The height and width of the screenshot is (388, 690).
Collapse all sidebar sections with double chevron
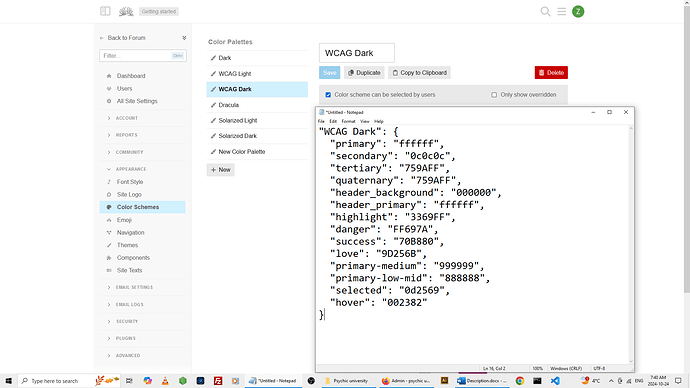(184, 38)
